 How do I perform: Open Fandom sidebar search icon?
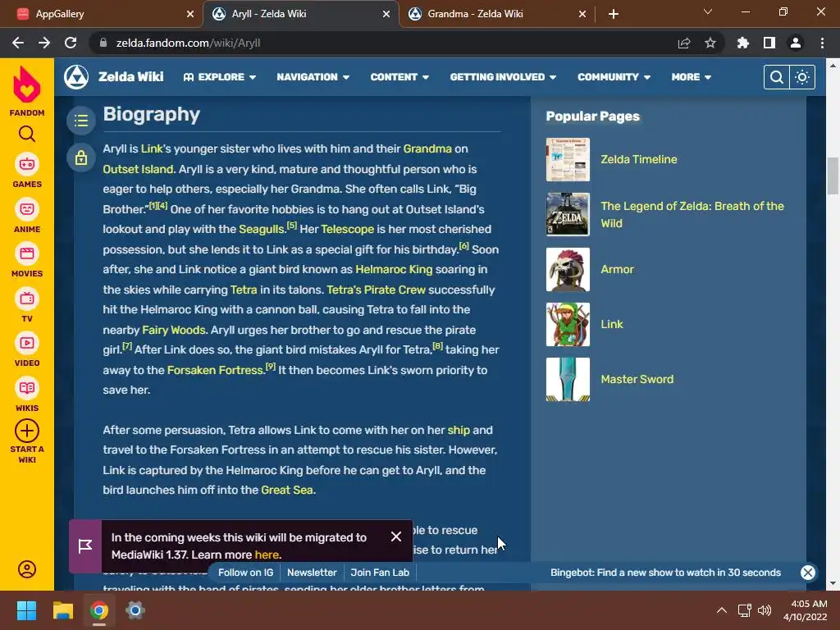[27, 134]
